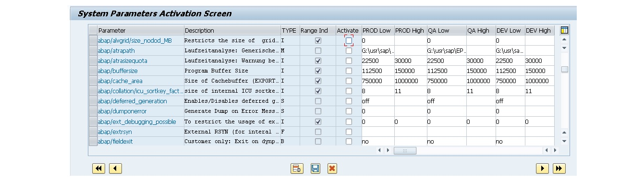Click the save diskette icon
This screenshot has height=182, width=644.
315,169
